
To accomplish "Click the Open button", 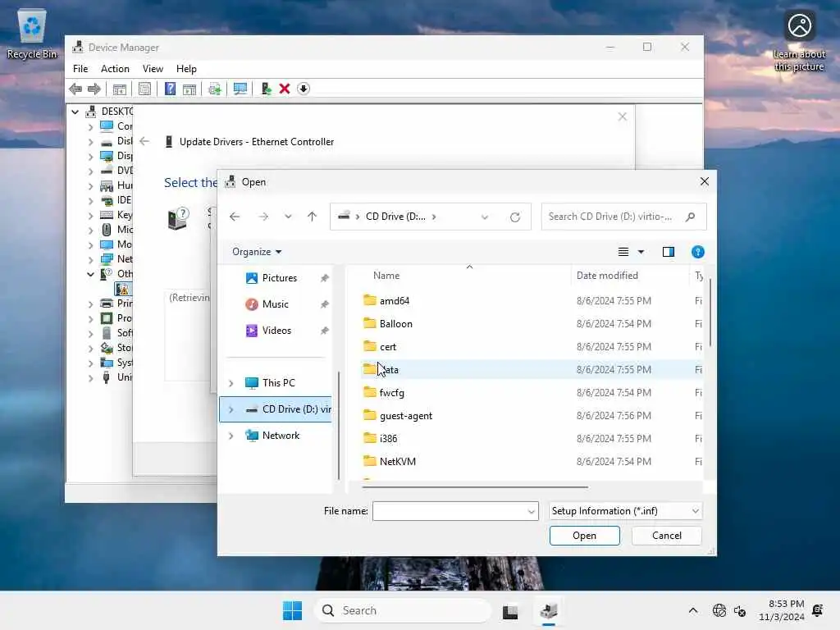I will (x=584, y=536).
